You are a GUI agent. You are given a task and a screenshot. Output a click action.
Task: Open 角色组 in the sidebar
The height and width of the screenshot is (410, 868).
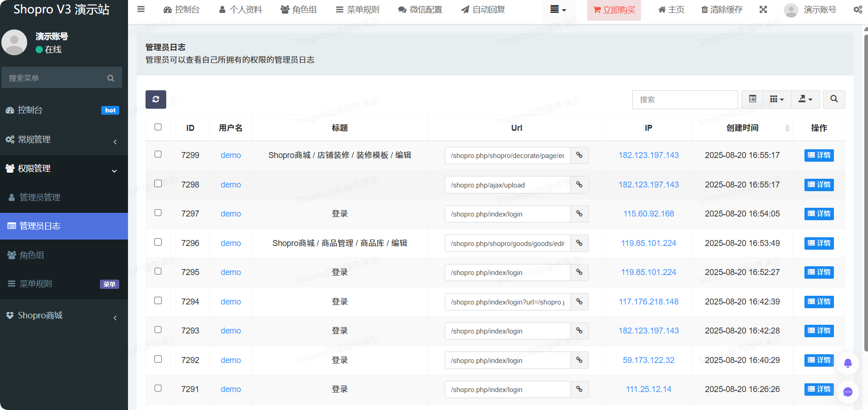pos(64,255)
